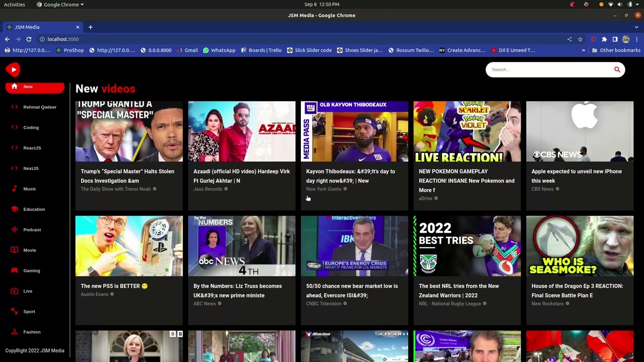Viewport: 644px width, 362px height.
Task: Open Chrome three-dot menu
Action: point(636,39)
